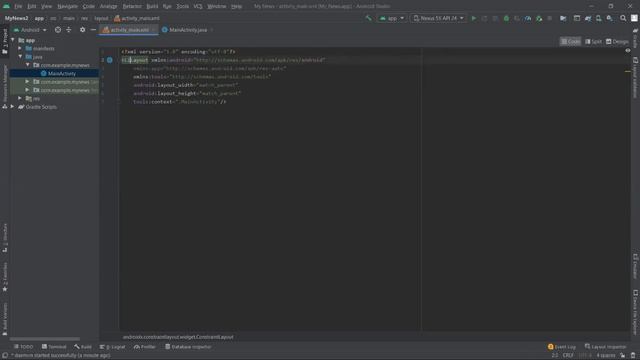Image resolution: width=640 pixels, height=360 pixels.
Task: Open the Emulator side tab on the right
Action: [x=635, y=266]
